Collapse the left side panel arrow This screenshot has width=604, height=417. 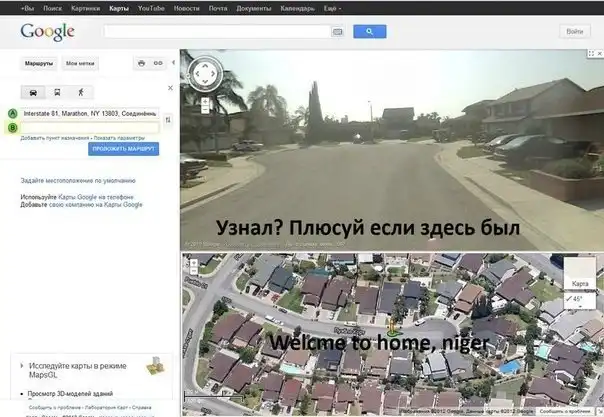click(x=174, y=63)
